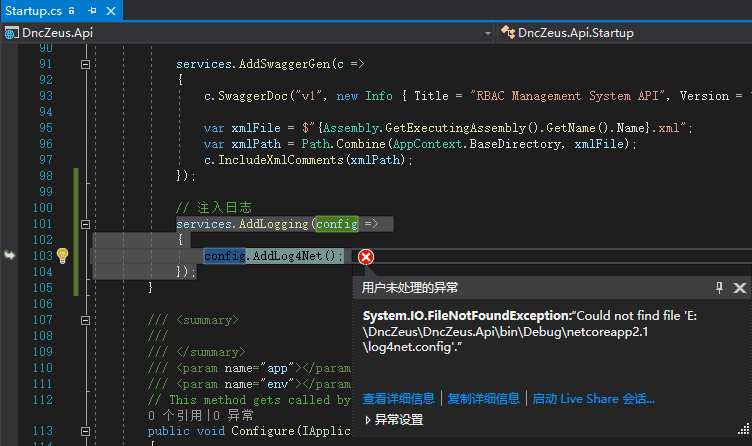Collapse the AddLogging code block
The image size is (752, 446).
coord(85,224)
